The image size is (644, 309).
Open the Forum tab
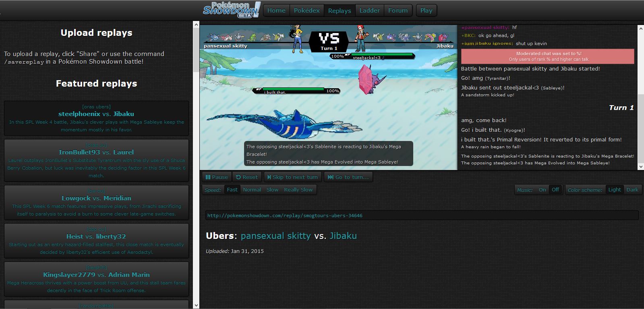[398, 10]
